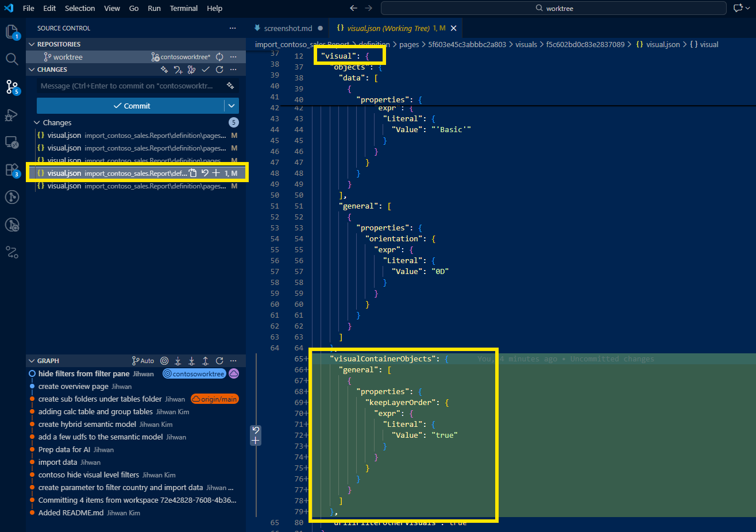Click the Commit button

[x=131, y=106]
